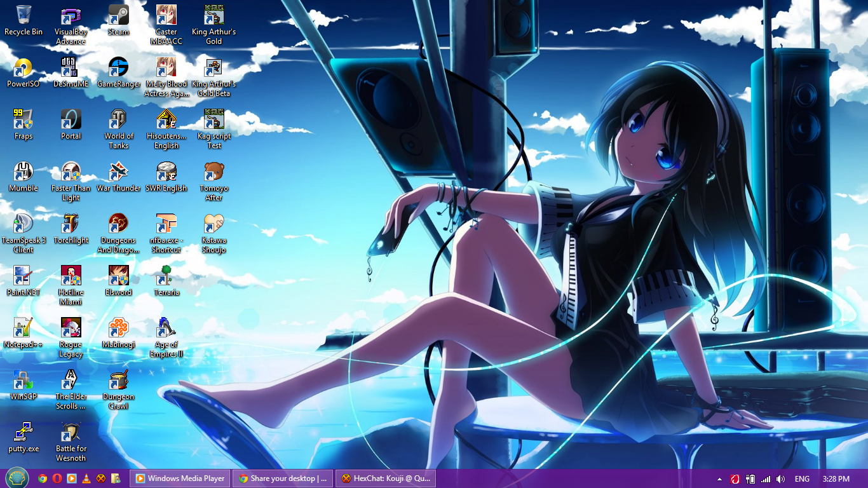Image resolution: width=868 pixels, height=488 pixels.
Task: Select the VisualBoy Advance shortcut
Action: pos(71,24)
